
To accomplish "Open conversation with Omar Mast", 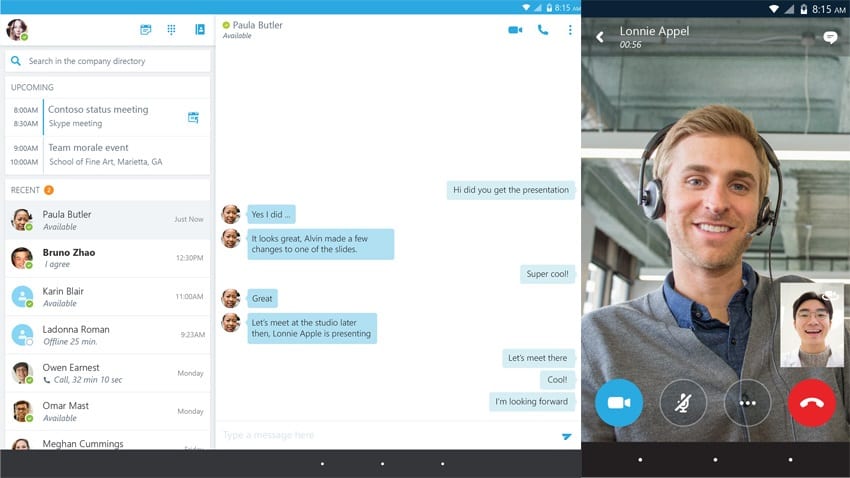I will (107, 411).
